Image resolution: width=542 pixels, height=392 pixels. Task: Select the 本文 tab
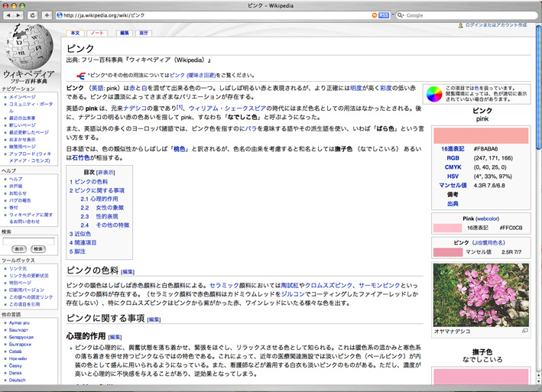(75, 33)
